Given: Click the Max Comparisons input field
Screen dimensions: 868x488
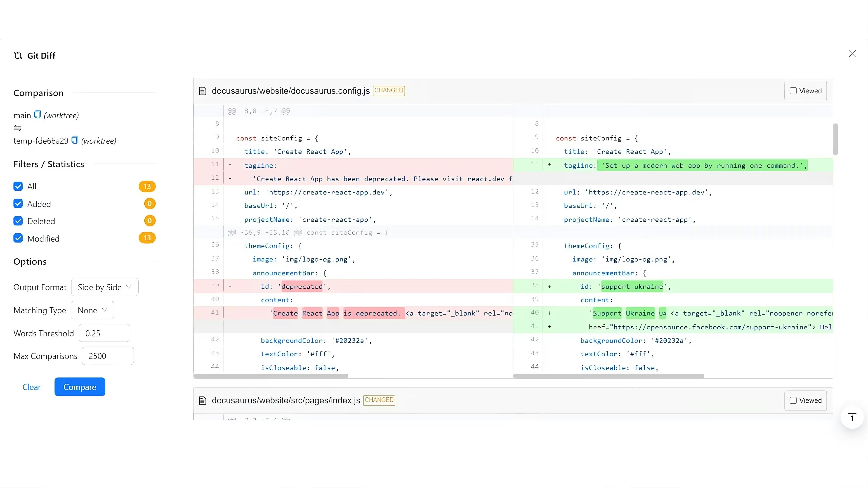Looking at the screenshot, I should tap(108, 356).
